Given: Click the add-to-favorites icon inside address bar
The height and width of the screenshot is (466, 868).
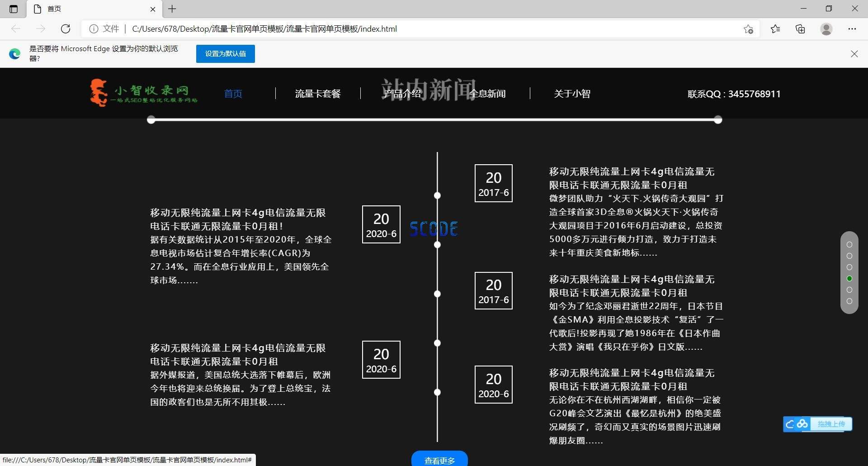Looking at the screenshot, I should [748, 29].
